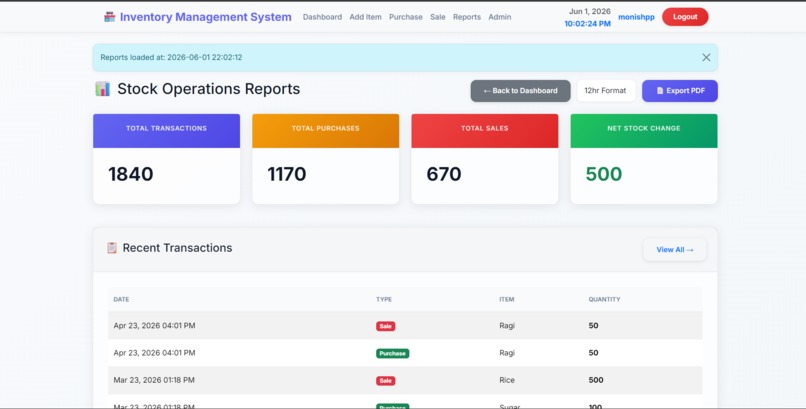Click the Total Purchases card header
Image resolution: width=806 pixels, height=409 pixels.
pos(325,131)
